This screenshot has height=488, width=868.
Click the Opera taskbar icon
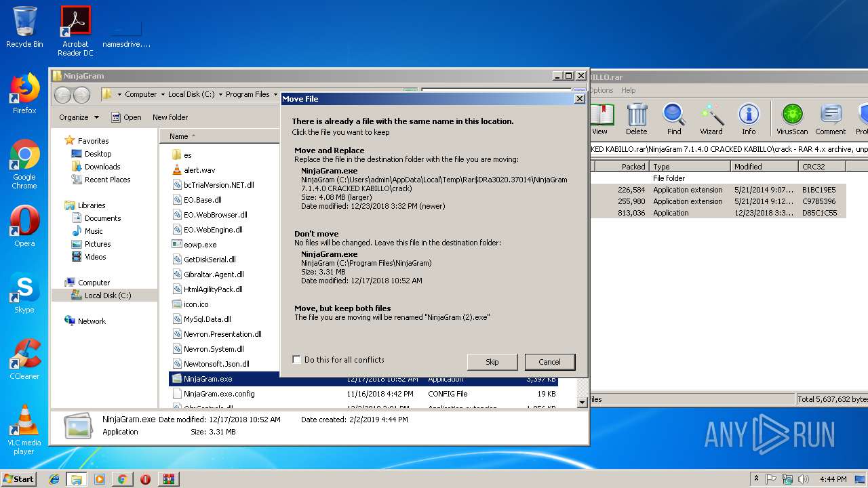pyautogui.click(x=145, y=479)
